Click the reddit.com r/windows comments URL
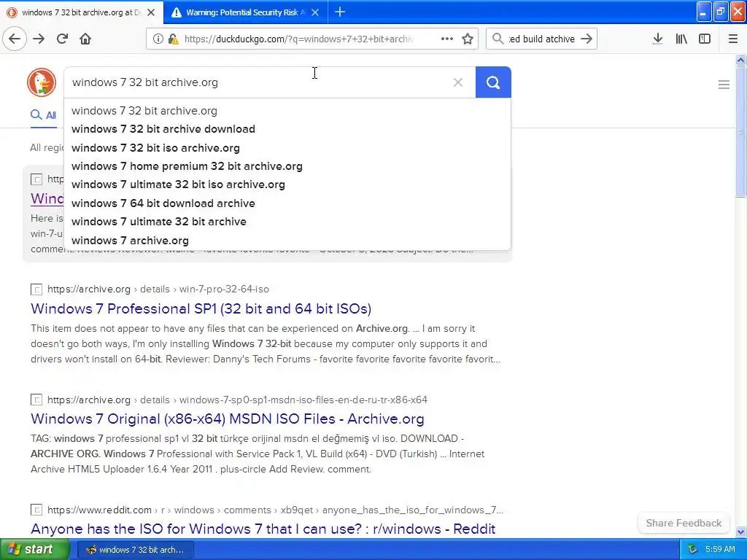Image resolution: width=747 pixels, height=560 pixels. point(275,510)
